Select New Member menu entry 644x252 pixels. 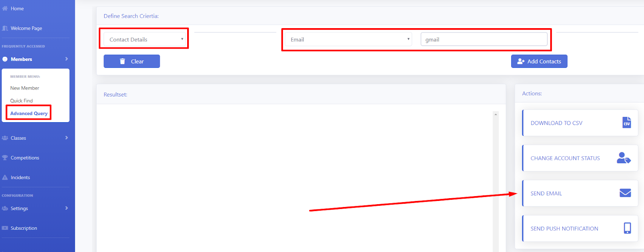[25, 88]
